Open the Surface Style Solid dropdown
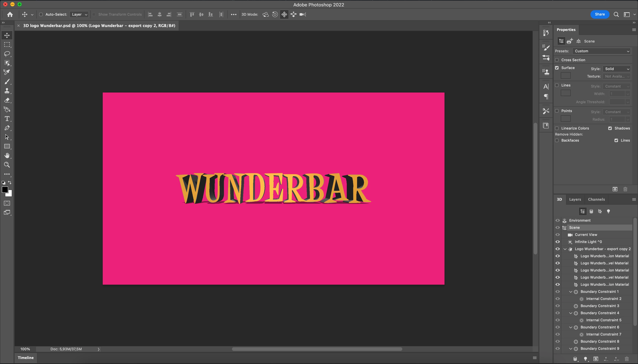Viewport: 638px width, 364px height. click(616, 69)
